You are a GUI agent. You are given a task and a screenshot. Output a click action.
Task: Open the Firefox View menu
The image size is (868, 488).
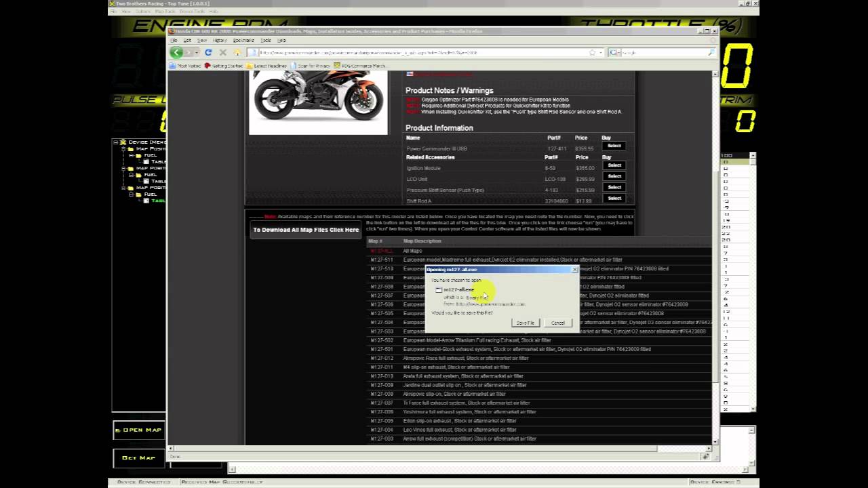202,40
